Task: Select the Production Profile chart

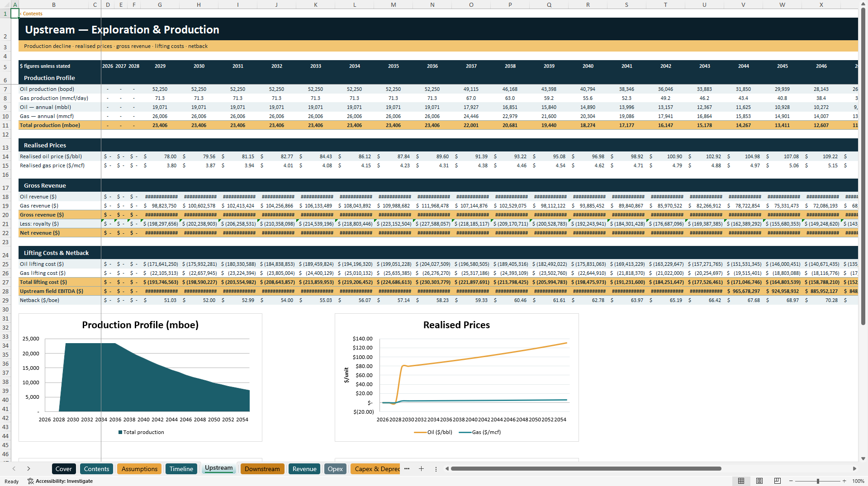Action: pos(140,377)
